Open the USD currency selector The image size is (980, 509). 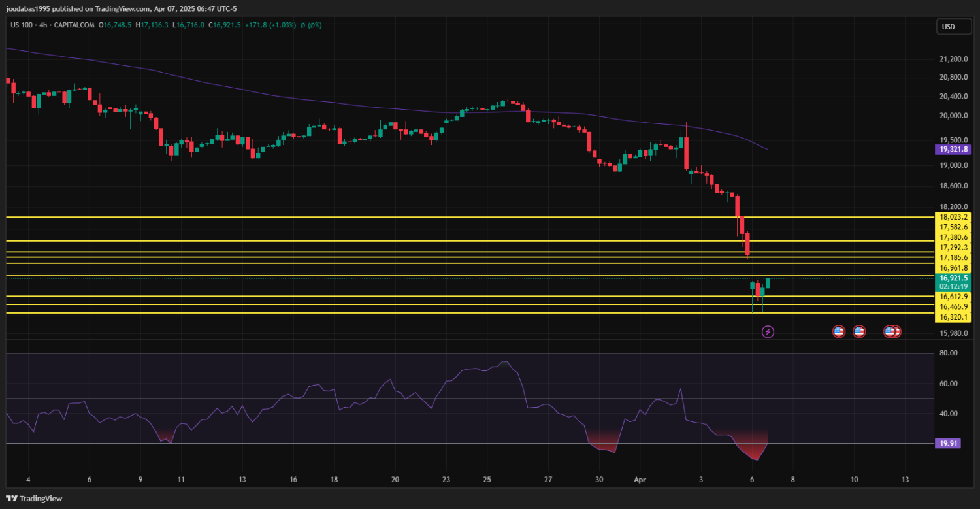[947, 27]
